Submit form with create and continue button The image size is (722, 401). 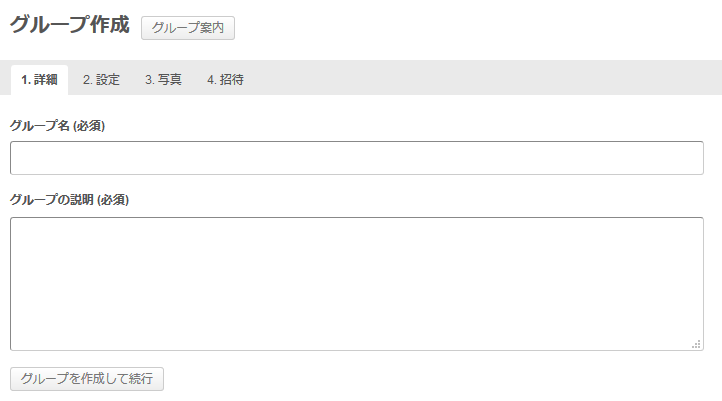pos(87,379)
